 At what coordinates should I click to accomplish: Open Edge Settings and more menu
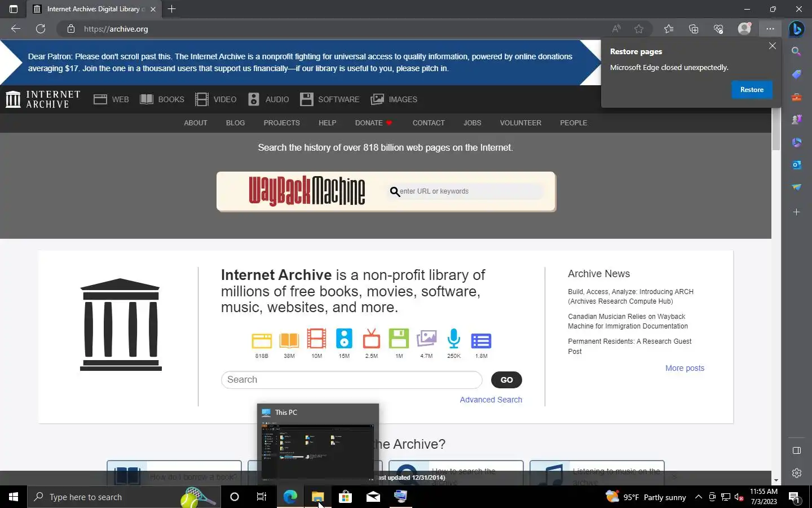[x=770, y=29]
